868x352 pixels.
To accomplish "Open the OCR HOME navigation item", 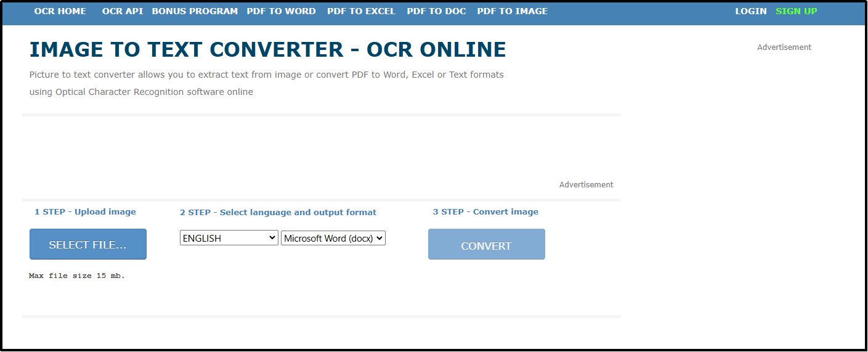I will [60, 11].
